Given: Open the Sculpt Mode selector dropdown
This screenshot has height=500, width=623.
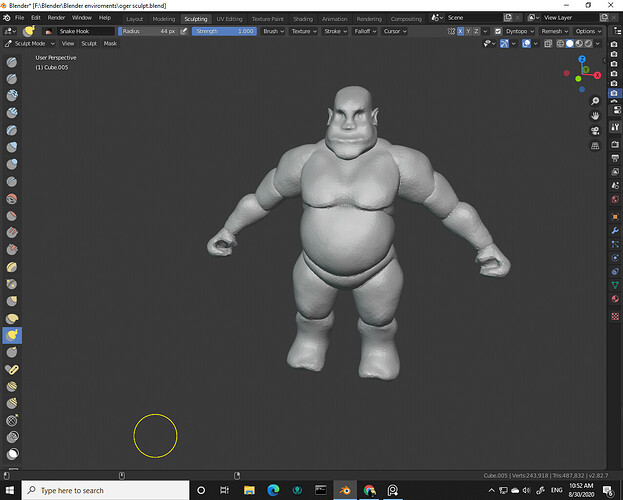Looking at the screenshot, I should (30, 44).
